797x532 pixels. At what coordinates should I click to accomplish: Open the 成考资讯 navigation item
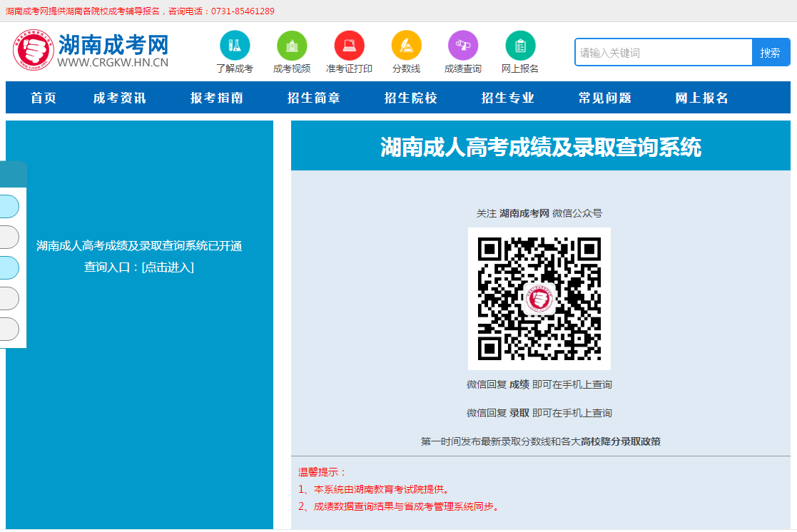tap(119, 98)
